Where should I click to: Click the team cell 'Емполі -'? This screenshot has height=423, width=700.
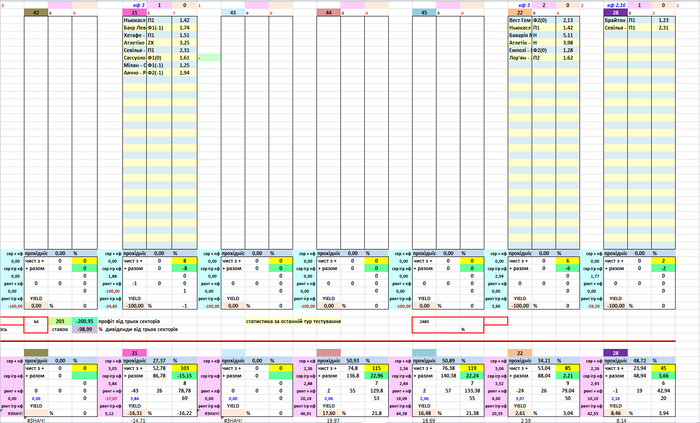[520, 50]
